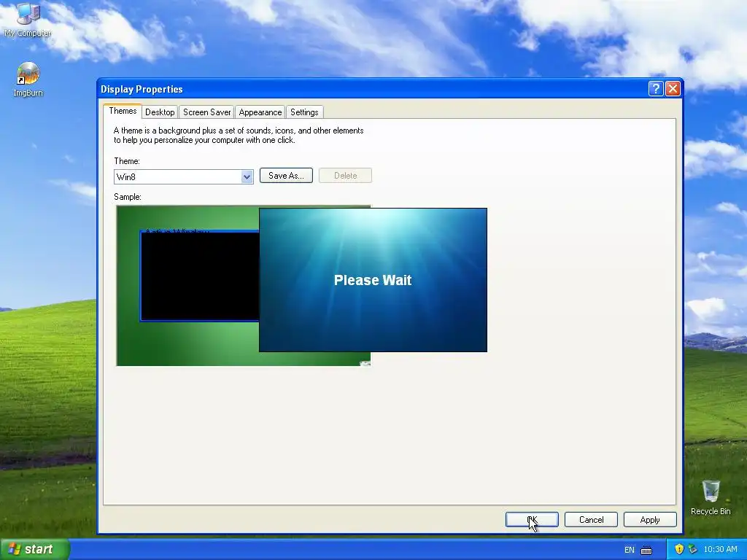Click the 10:30 AM taskbar clock
Image resolution: width=747 pixels, height=560 pixels.
720,549
